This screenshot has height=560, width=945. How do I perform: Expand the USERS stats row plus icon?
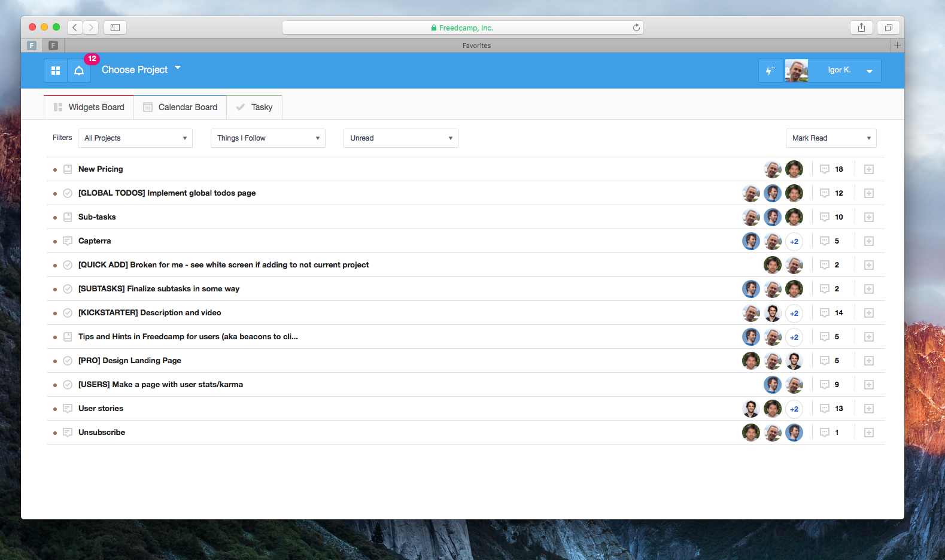point(869,385)
